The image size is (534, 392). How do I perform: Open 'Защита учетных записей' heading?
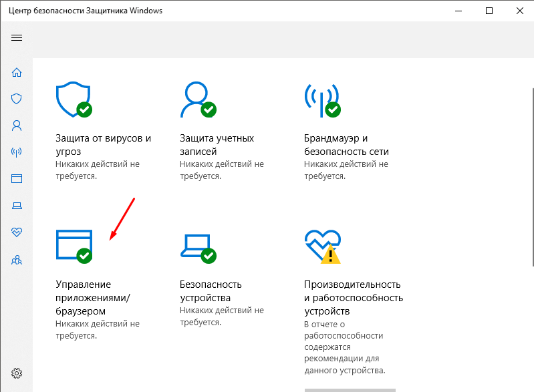[x=217, y=145]
